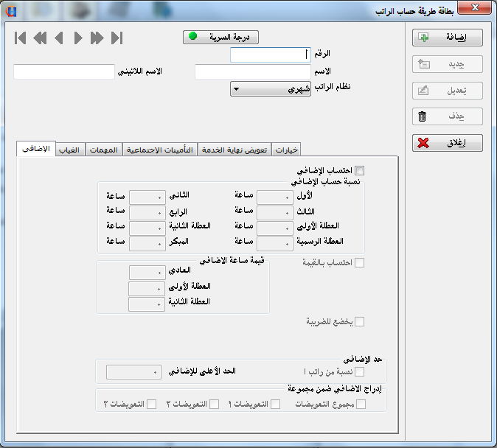
Task: Click the العطلة الرسمية rate field
Action: click(x=275, y=244)
